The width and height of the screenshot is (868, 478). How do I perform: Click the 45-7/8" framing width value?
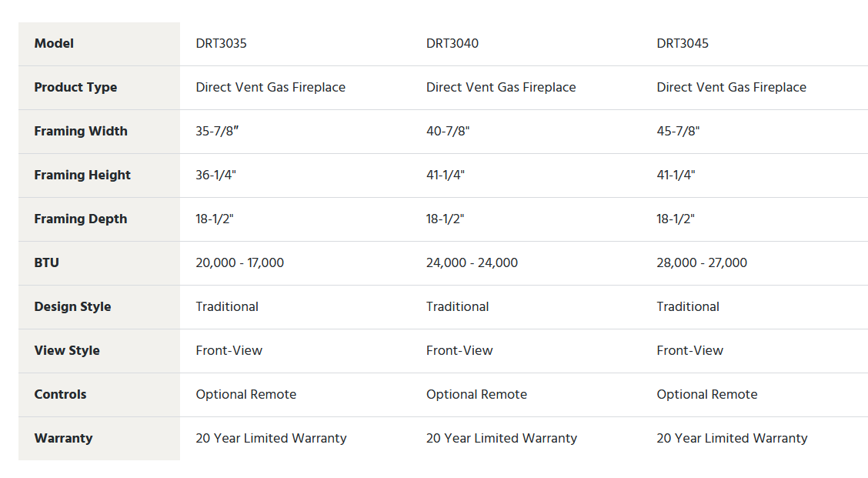pyautogui.click(x=678, y=132)
